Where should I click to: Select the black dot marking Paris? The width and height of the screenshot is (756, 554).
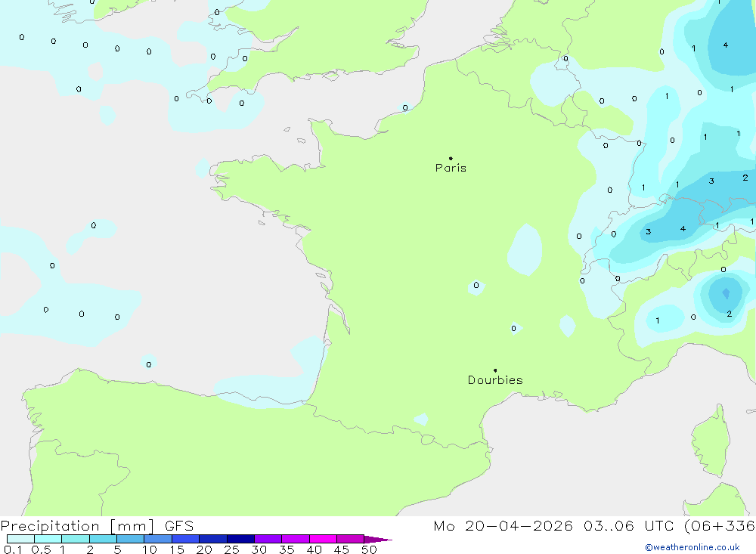click(x=451, y=158)
